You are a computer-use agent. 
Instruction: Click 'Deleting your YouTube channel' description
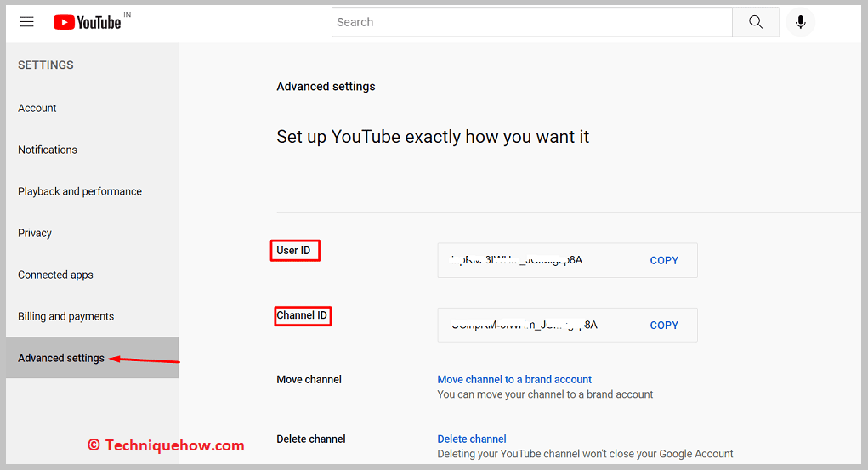tap(585, 454)
